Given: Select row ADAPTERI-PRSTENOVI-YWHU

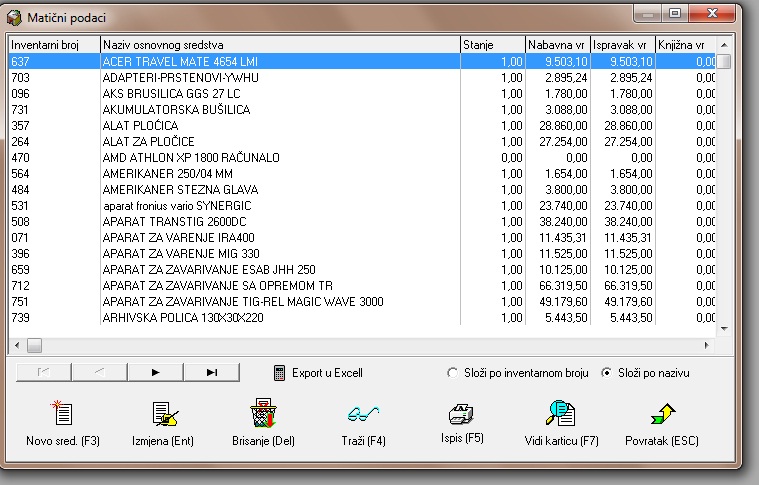Looking at the screenshot, I should [362, 77].
